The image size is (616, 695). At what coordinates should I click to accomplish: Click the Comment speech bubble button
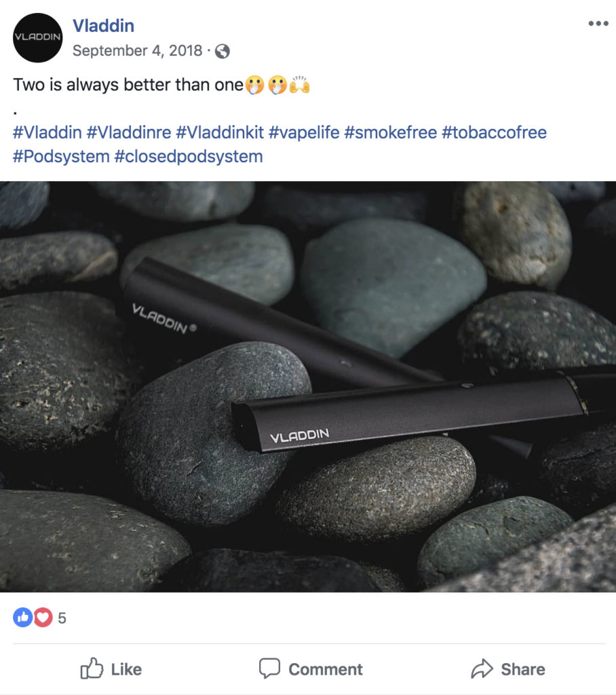click(x=311, y=669)
